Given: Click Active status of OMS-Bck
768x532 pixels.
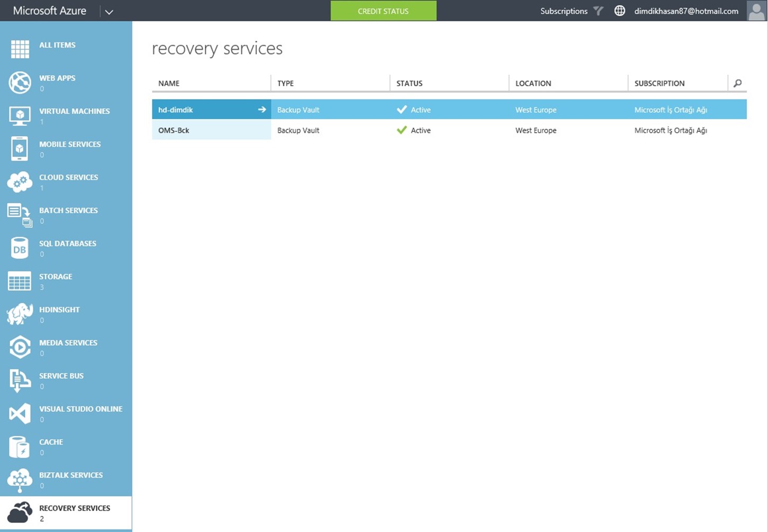Looking at the screenshot, I should point(421,130).
